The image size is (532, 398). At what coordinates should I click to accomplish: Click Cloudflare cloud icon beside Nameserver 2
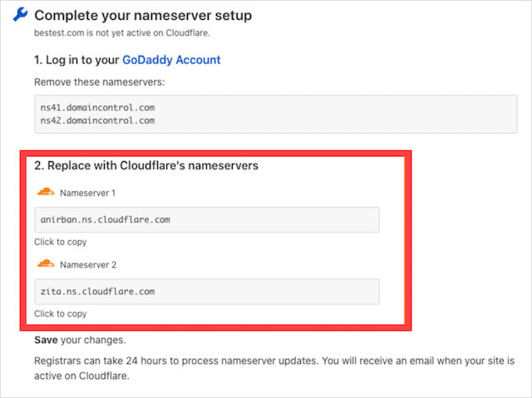(46, 263)
